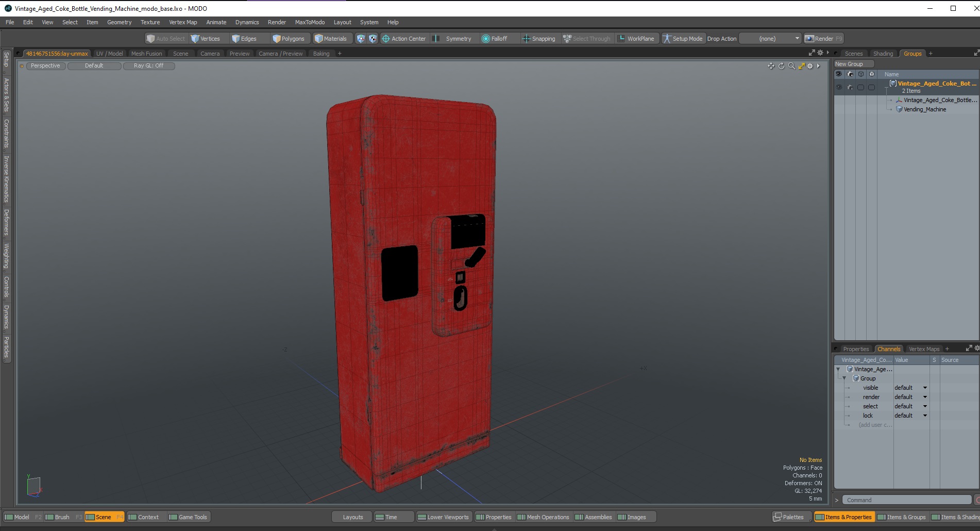980x531 pixels.
Task: Switch to the Properties tab
Action: point(856,349)
